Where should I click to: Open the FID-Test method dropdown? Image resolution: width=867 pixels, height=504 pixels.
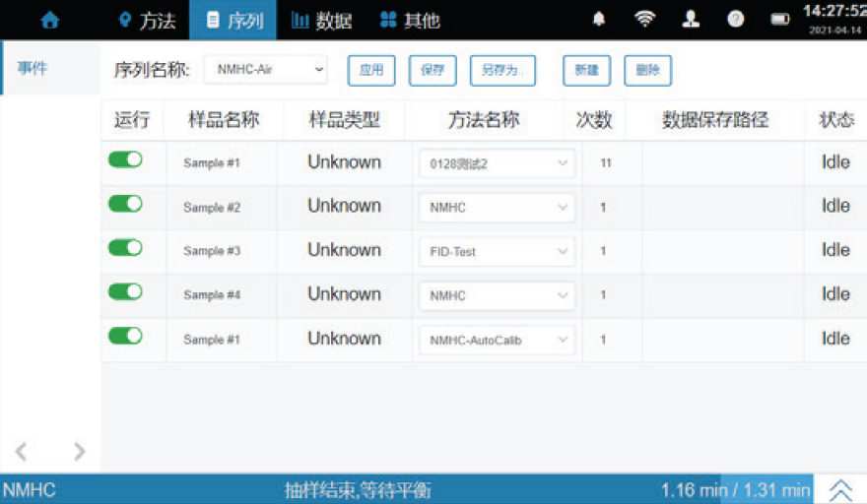coord(498,251)
